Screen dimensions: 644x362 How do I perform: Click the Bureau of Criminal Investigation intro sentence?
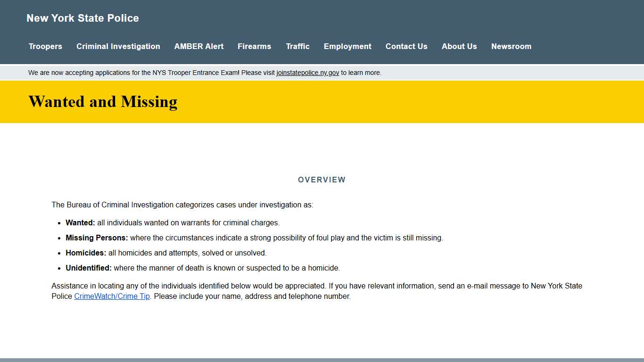click(x=182, y=205)
